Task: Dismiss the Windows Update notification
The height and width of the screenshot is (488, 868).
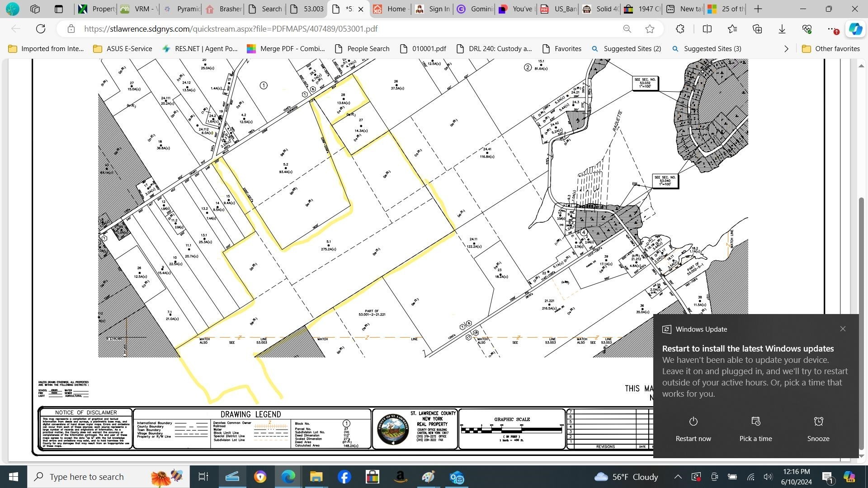Action: tap(843, 329)
